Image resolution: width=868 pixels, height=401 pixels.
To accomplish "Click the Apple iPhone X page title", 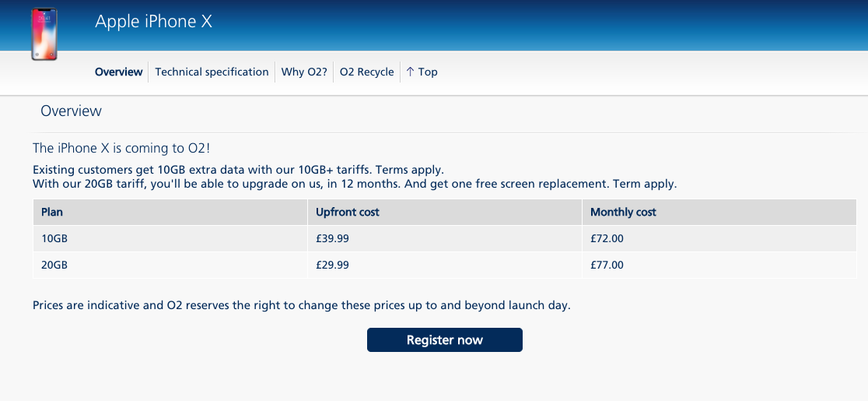I will pyautogui.click(x=153, y=22).
